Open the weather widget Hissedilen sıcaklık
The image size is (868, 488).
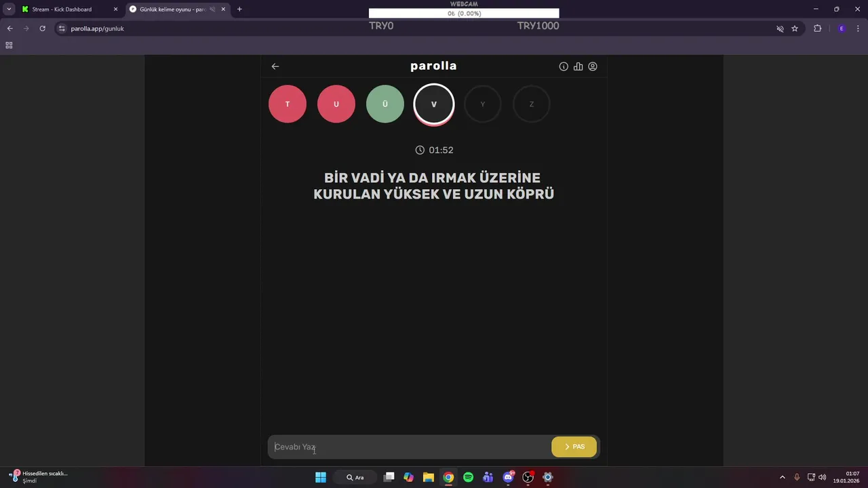39,477
